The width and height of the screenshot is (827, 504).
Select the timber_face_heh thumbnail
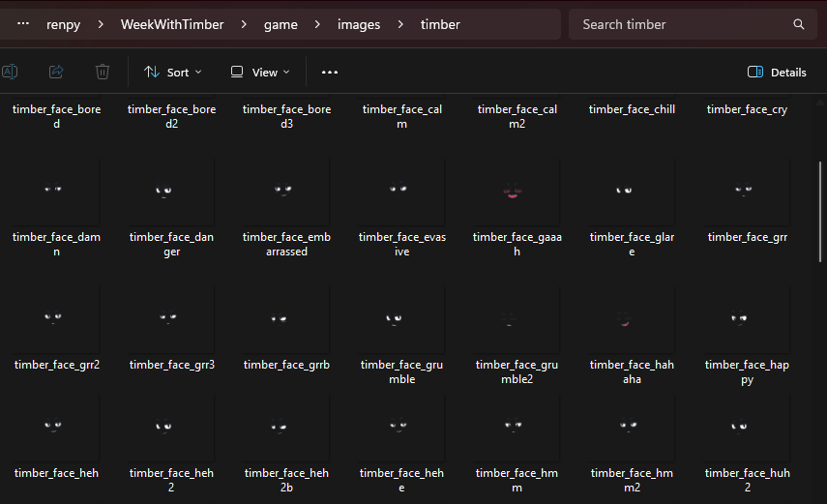56,428
